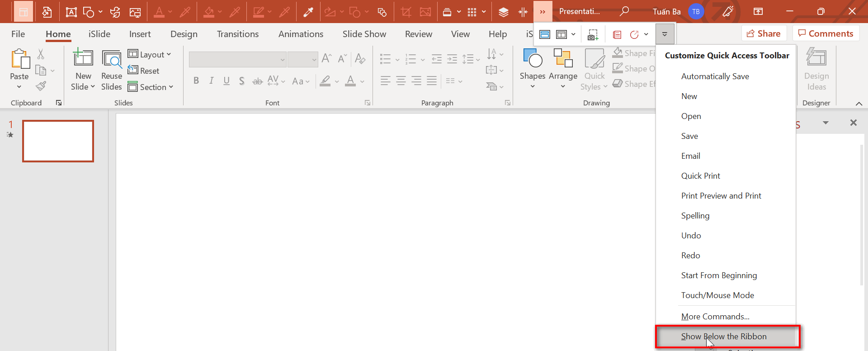This screenshot has width=868, height=351.
Task: Align text left
Action: tap(386, 81)
